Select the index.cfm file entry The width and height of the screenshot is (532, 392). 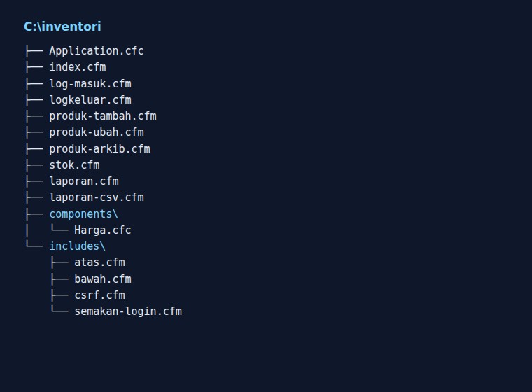pyautogui.click(x=78, y=67)
